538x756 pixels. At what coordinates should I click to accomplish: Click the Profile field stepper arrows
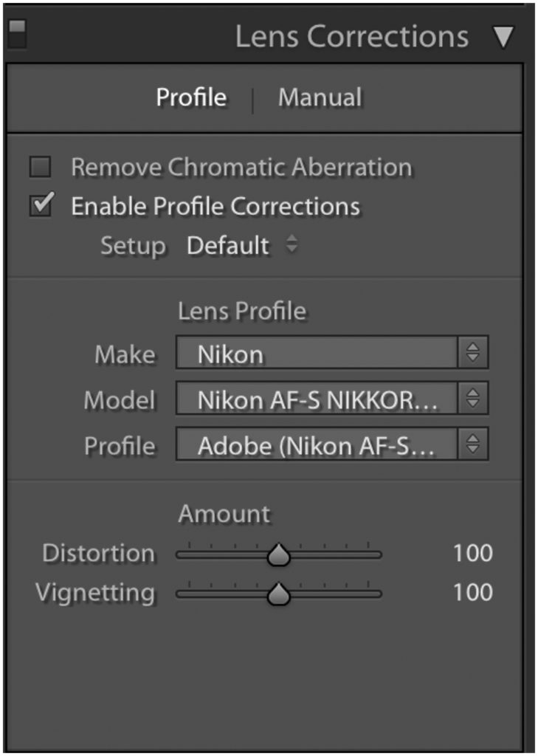coord(473,444)
